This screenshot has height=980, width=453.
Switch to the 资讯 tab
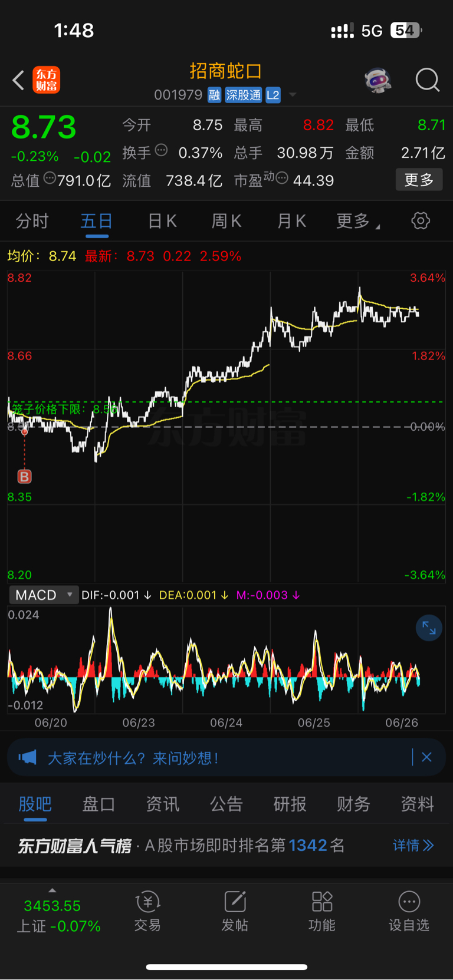point(162,804)
